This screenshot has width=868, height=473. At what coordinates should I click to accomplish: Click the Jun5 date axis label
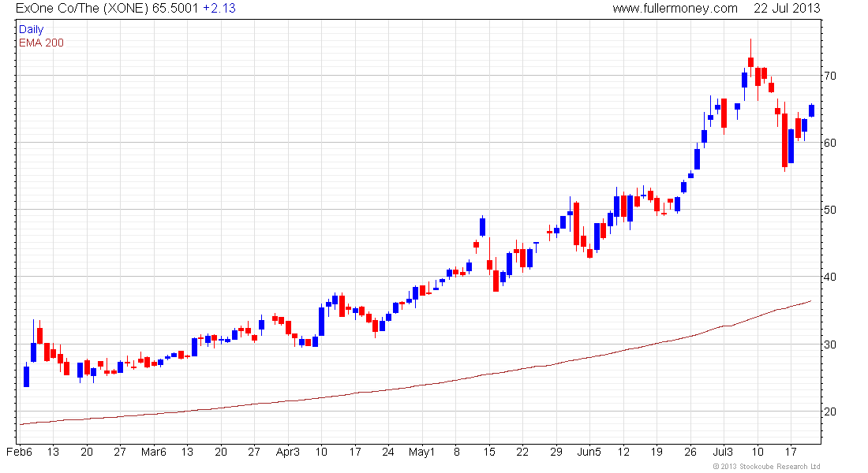[589, 452]
